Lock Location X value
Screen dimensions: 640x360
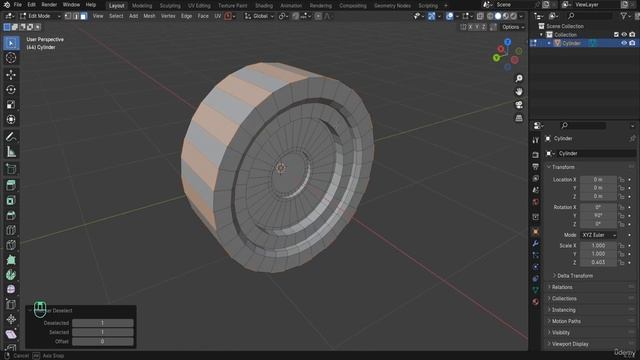pyautogui.click(x=622, y=180)
